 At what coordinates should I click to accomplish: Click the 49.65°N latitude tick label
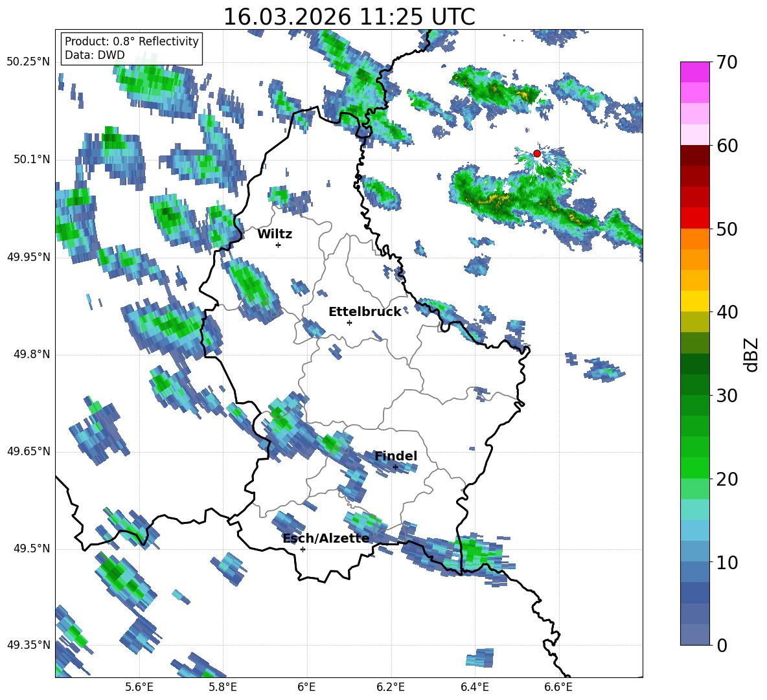(29, 451)
